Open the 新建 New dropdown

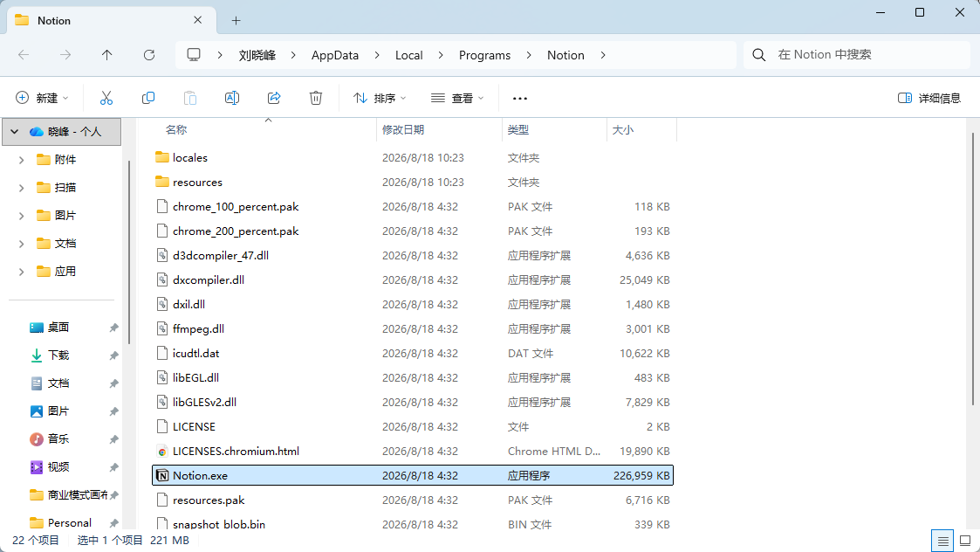point(41,98)
